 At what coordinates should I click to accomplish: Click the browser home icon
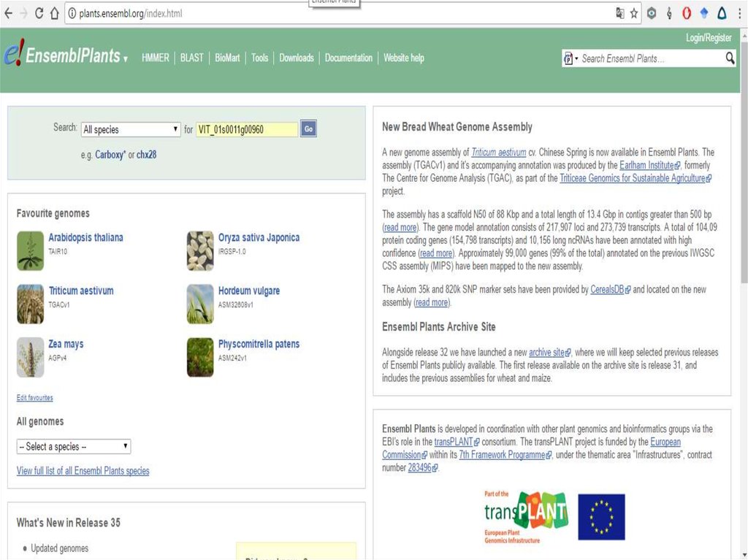[55, 13]
